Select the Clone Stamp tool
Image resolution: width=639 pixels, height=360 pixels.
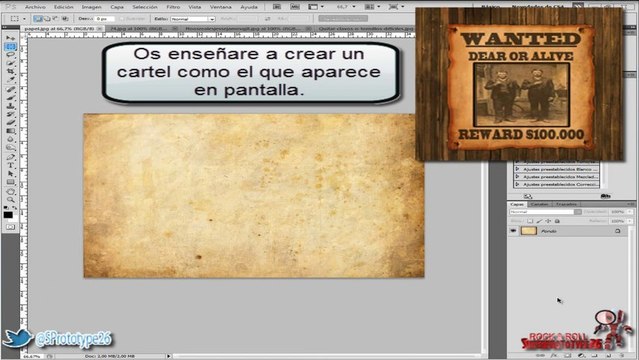tap(10, 106)
